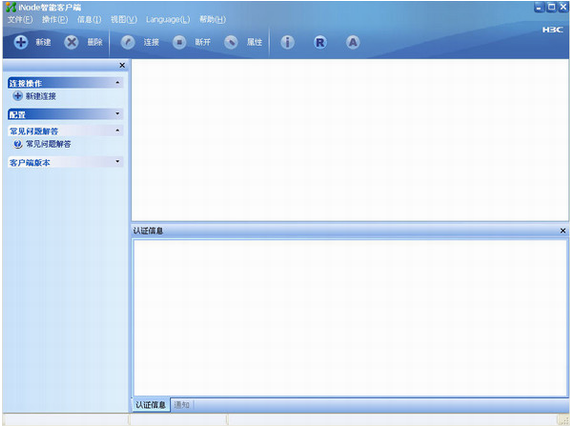Switch to the 通知 tab

click(x=182, y=405)
